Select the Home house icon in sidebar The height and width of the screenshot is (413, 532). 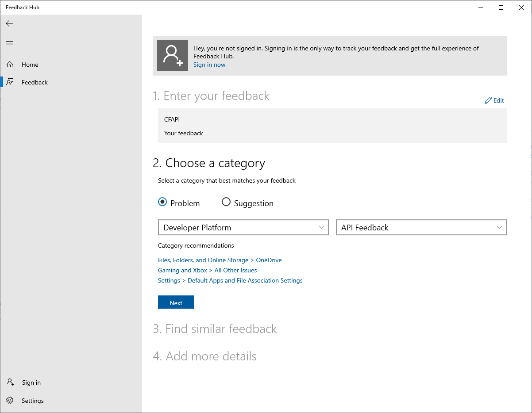coord(10,64)
